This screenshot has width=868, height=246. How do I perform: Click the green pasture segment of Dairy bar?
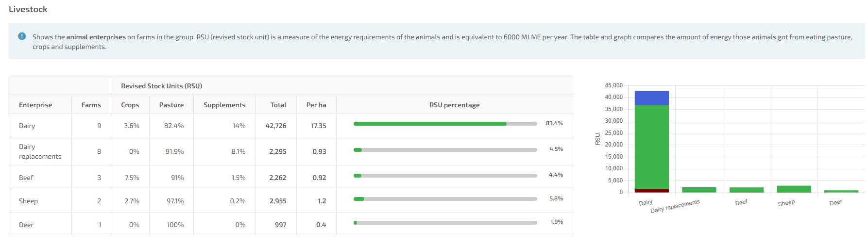pos(651,146)
